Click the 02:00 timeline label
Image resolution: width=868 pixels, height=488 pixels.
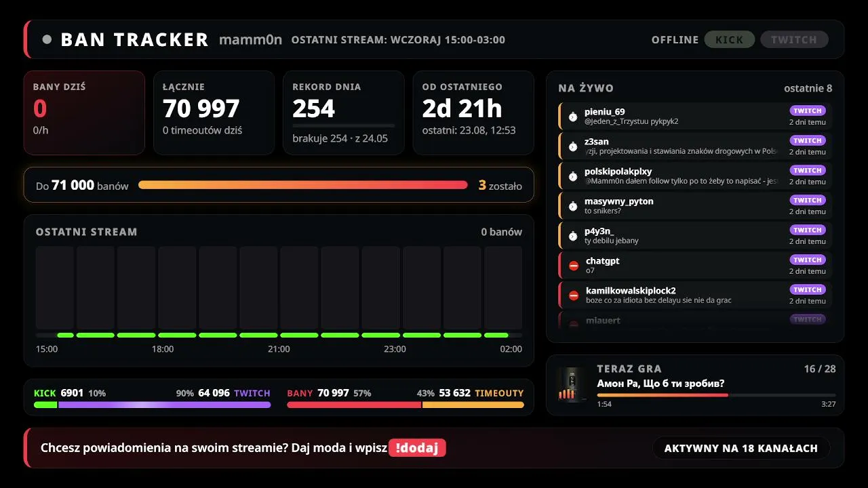point(511,349)
